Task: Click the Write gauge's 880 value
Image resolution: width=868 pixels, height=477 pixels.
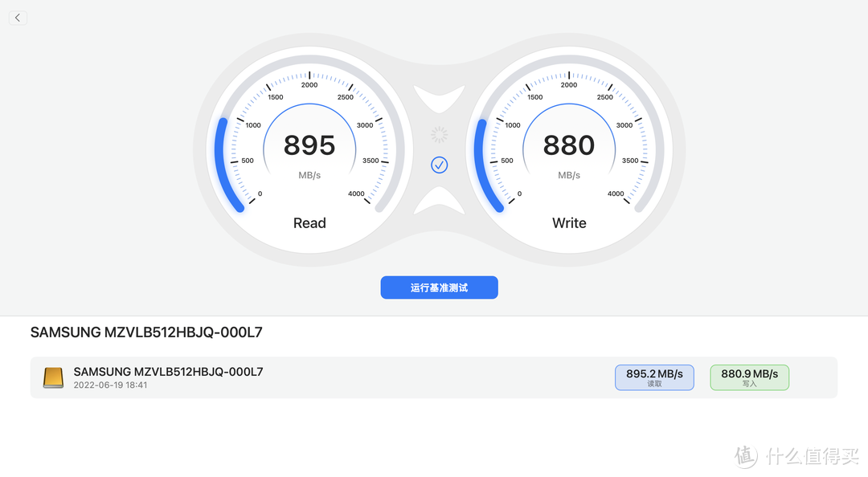Action: click(569, 145)
